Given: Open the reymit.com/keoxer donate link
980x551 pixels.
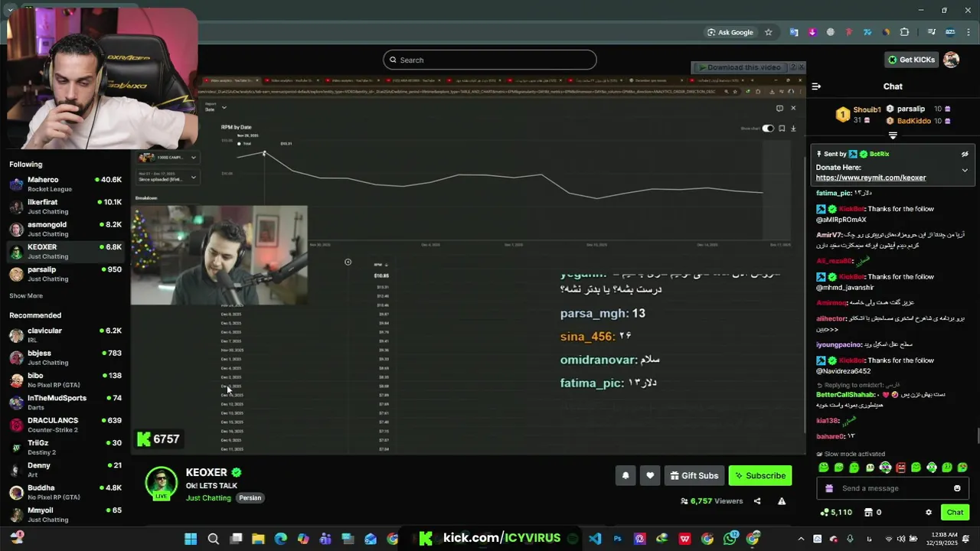Looking at the screenshot, I should pos(871,178).
